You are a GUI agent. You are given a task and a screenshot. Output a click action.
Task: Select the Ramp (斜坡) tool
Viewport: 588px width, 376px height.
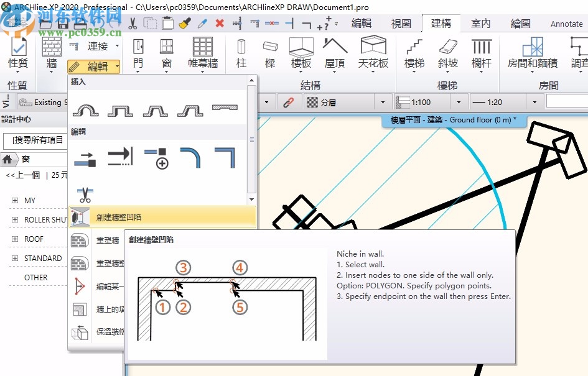click(448, 55)
